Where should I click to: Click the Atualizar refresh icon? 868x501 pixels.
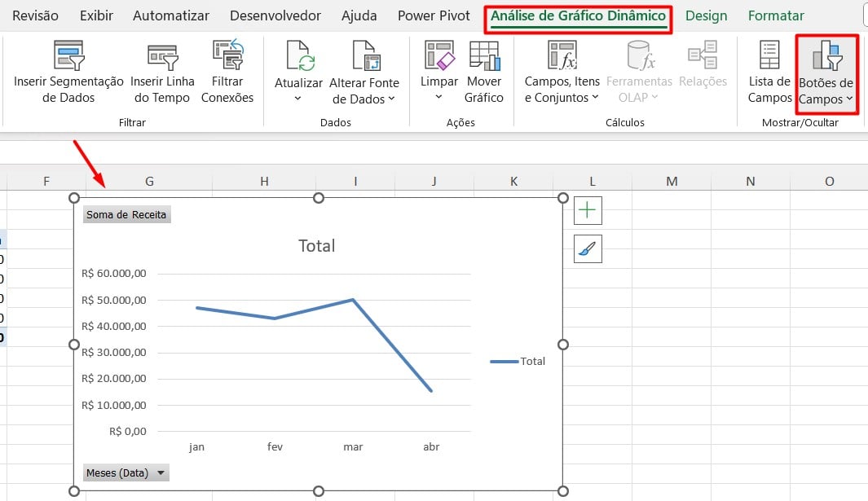click(x=298, y=56)
